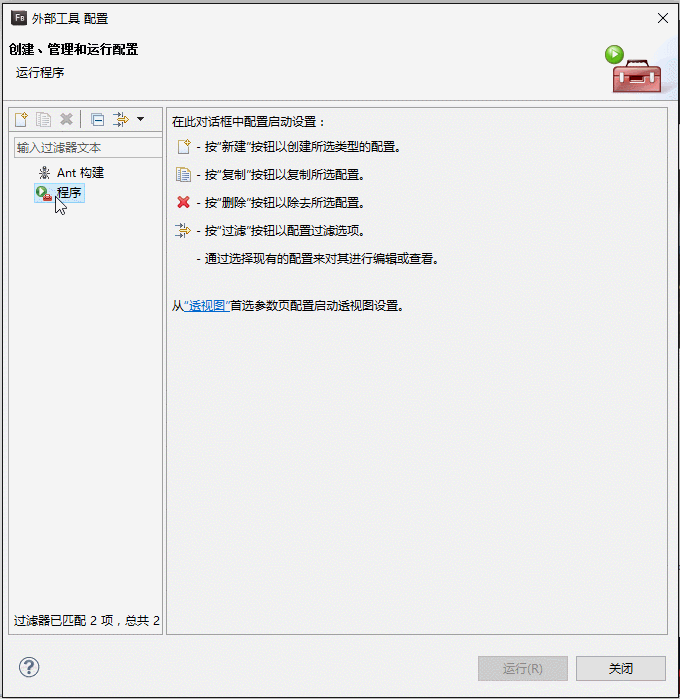
Task: Click the toolbar's new launch configuration icon
Action: 21,119
